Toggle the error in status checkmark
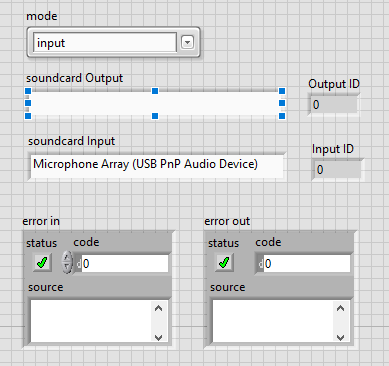This screenshot has height=366, width=389. (42, 263)
